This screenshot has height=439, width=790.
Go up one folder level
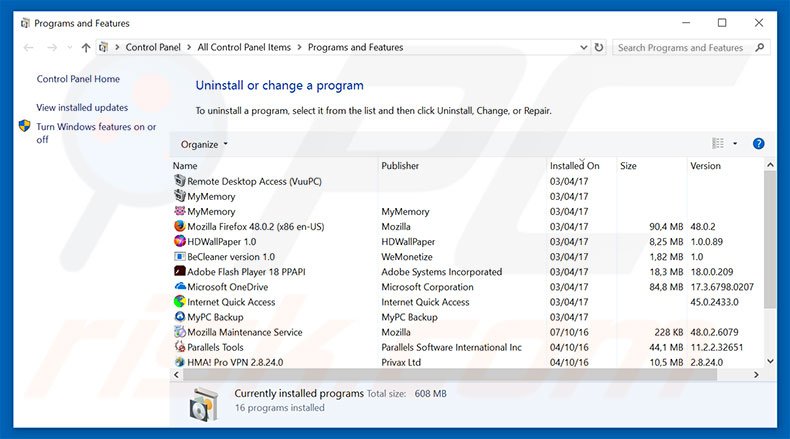[86, 47]
